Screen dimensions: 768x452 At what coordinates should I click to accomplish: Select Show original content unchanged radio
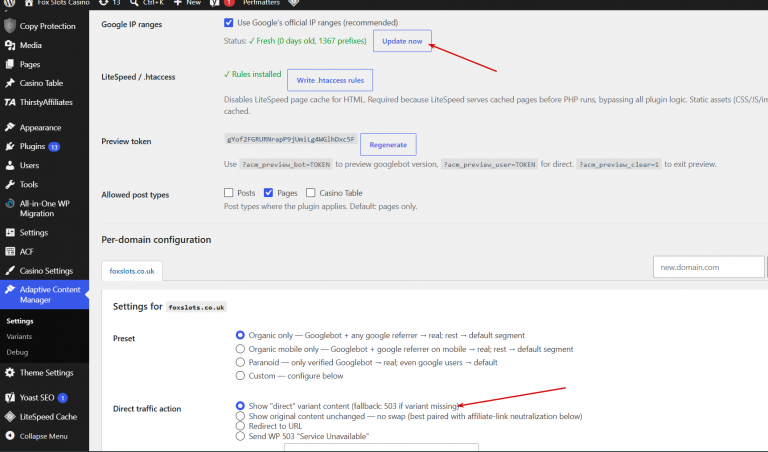tap(240, 416)
